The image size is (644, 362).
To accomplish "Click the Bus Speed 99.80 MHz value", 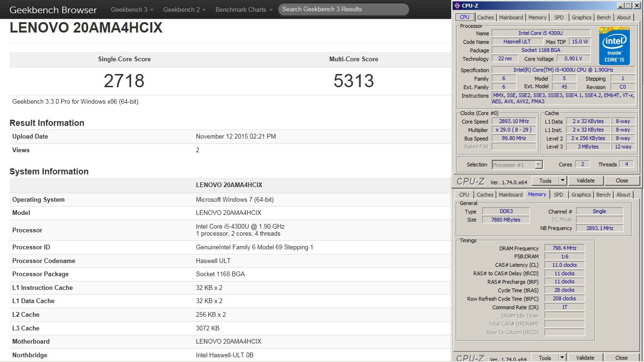I will tap(514, 138).
